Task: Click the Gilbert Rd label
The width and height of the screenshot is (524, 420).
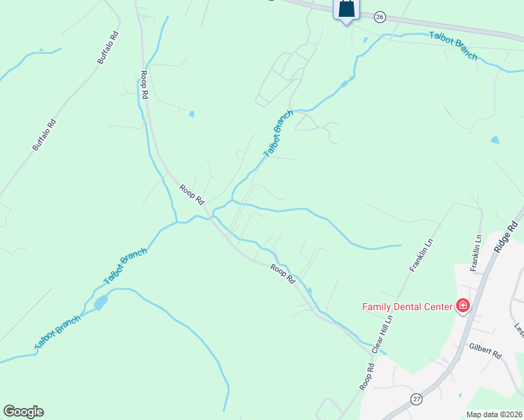Action: click(485, 351)
